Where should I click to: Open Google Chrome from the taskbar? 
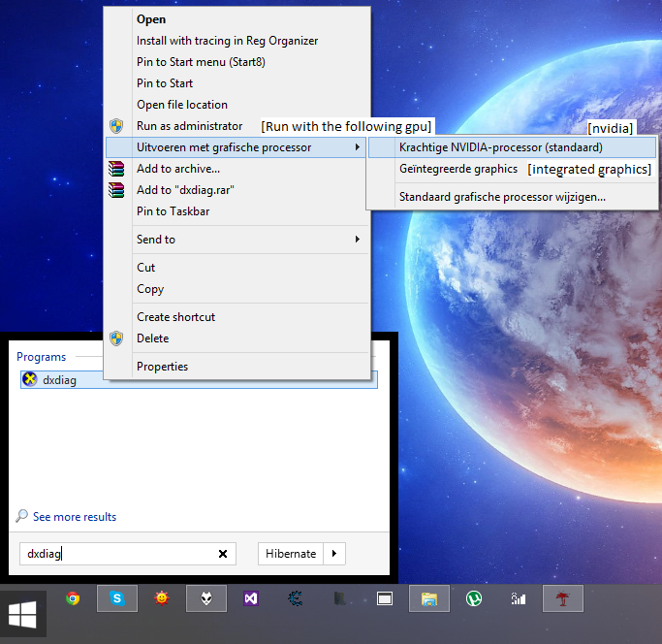(x=73, y=598)
